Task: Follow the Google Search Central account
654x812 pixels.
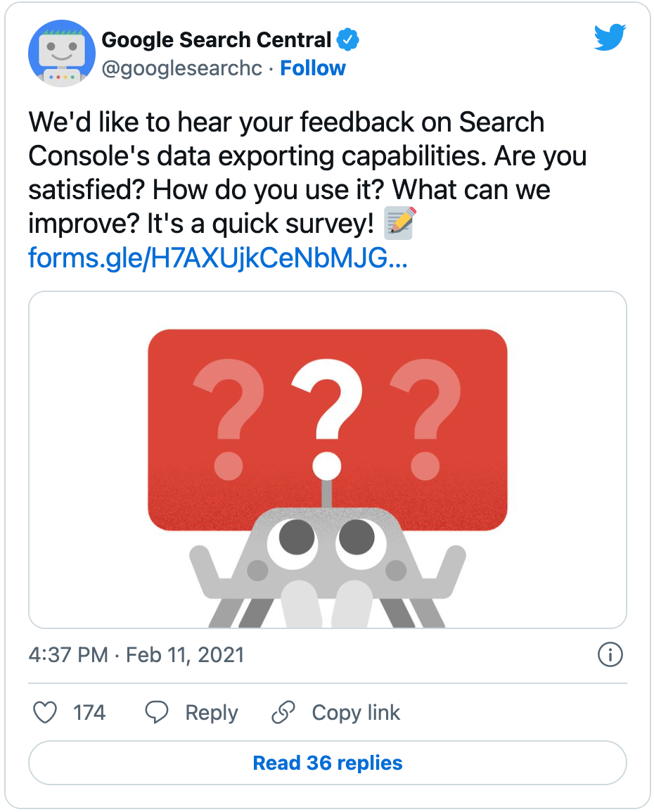Action: (312, 68)
